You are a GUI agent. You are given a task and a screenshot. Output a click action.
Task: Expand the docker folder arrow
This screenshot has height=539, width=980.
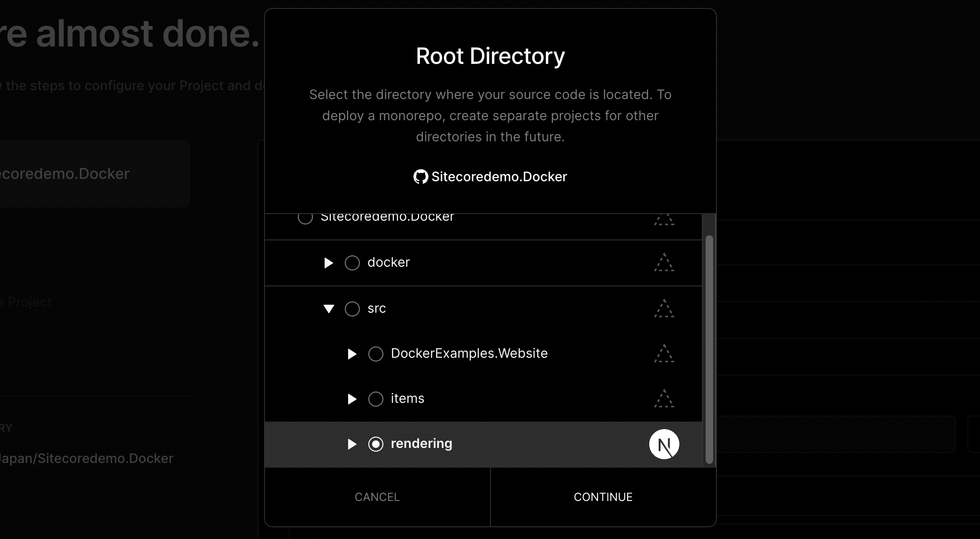tap(329, 263)
